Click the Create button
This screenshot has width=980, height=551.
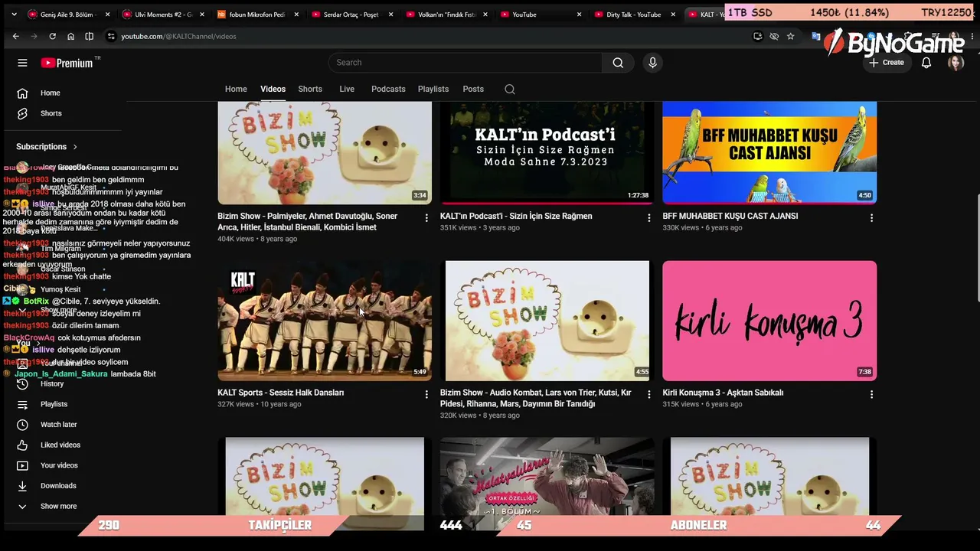tap(887, 63)
